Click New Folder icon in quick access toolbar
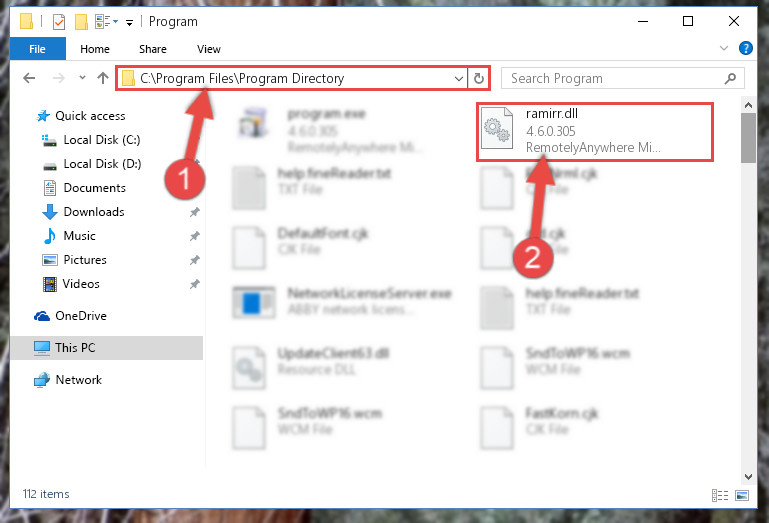Image resolution: width=769 pixels, height=523 pixels. tap(81, 22)
